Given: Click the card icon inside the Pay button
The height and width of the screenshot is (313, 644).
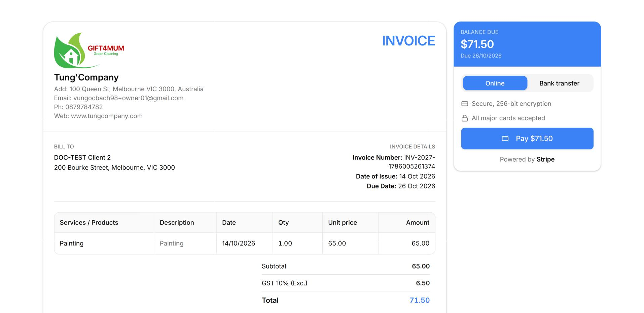Looking at the screenshot, I should tap(505, 138).
